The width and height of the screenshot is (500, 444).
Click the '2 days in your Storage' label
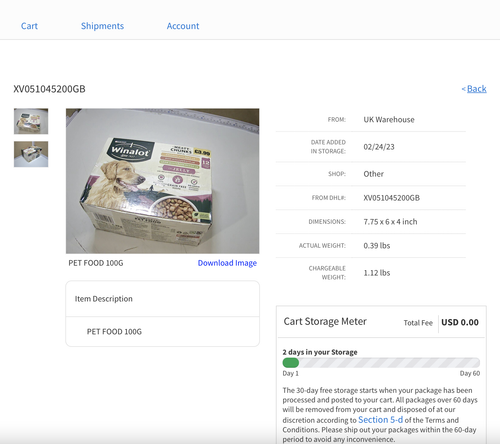click(320, 352)
